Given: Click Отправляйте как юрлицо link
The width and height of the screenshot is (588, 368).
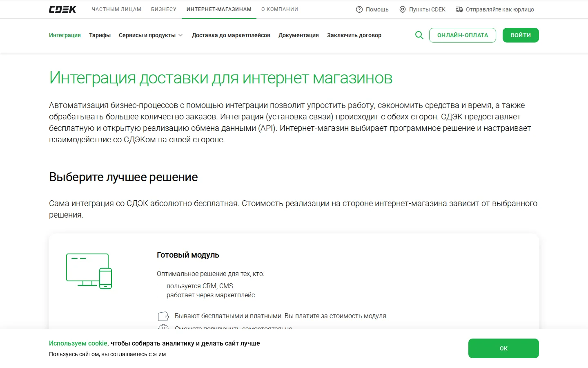Looking at the screenshot, I should pos(500,9).
